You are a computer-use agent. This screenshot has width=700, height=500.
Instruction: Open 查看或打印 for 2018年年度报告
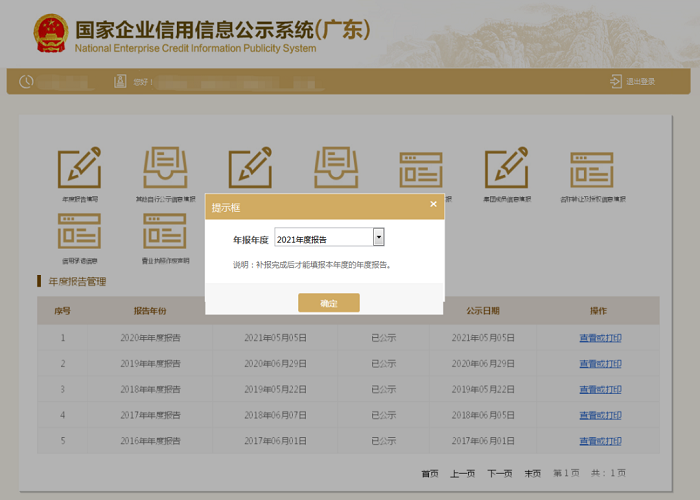pyautogui.click(x=600, y=389)
